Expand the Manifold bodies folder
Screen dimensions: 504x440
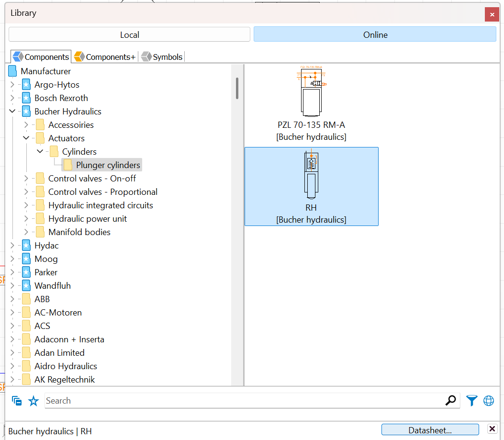tap(26, 232)
